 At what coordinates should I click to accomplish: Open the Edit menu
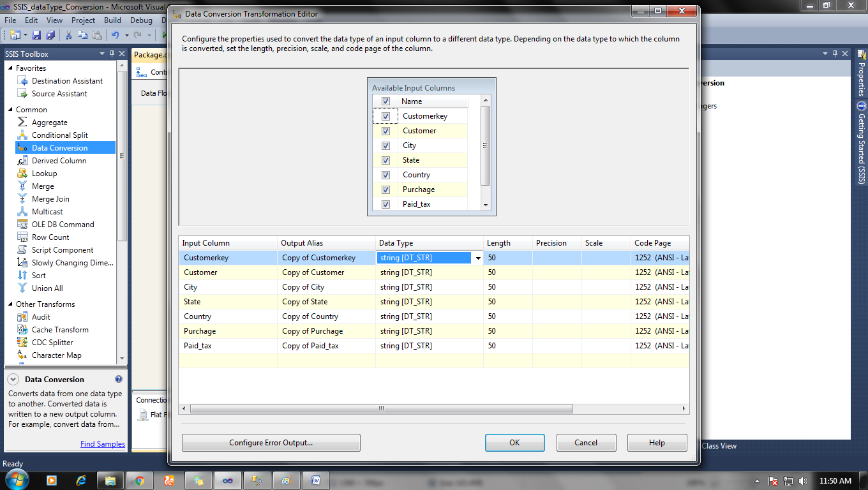click(31, 20)
